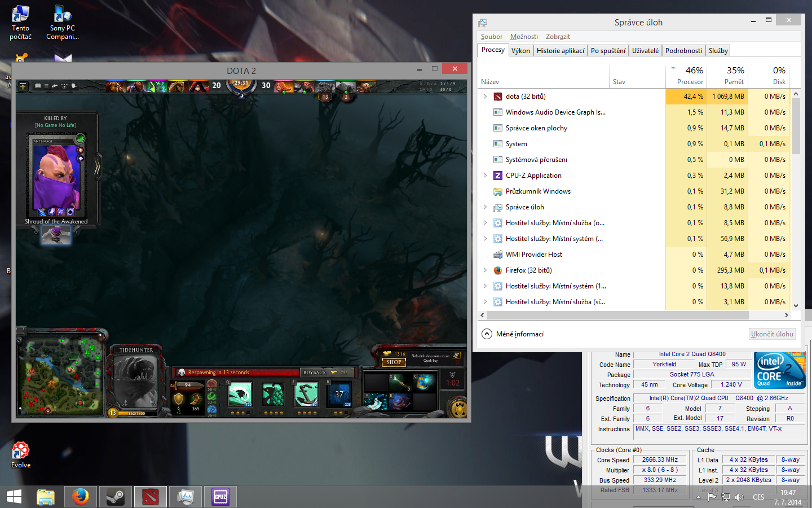
Task: Switch to CPU-Z via taskbar icon
Action: (x=220, y=497)
